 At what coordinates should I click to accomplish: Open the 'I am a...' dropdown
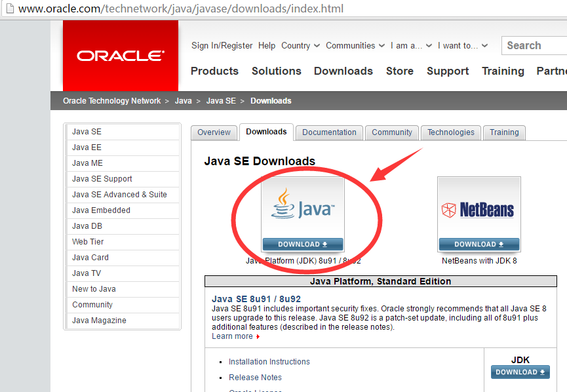coord(411,46)
